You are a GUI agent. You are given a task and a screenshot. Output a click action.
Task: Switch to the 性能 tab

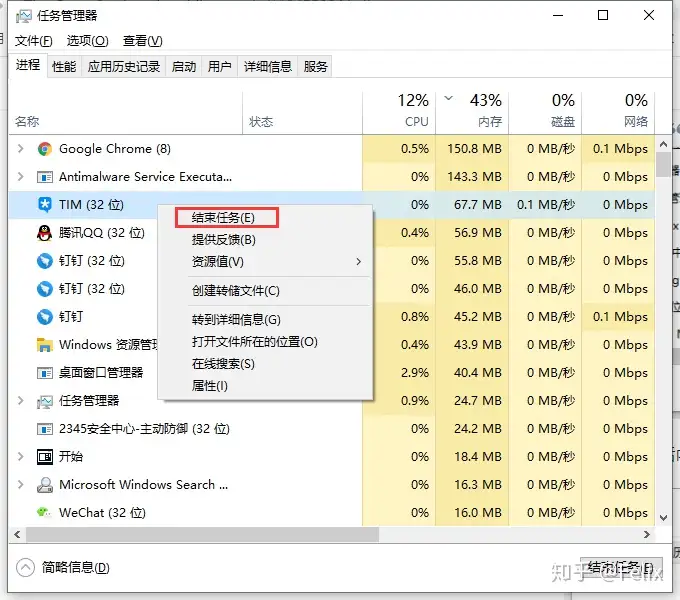click(64, 67)
